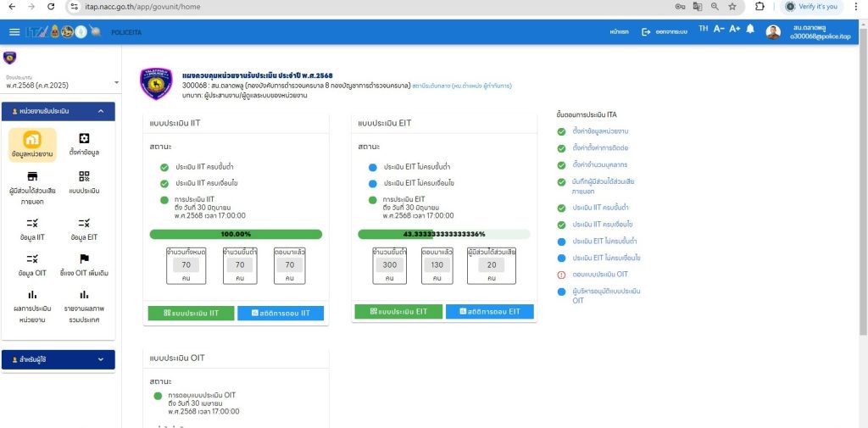Increase font size with A+ button
Image resolution: width=868 pixels, height=428 pixels.
coord(735,30)
